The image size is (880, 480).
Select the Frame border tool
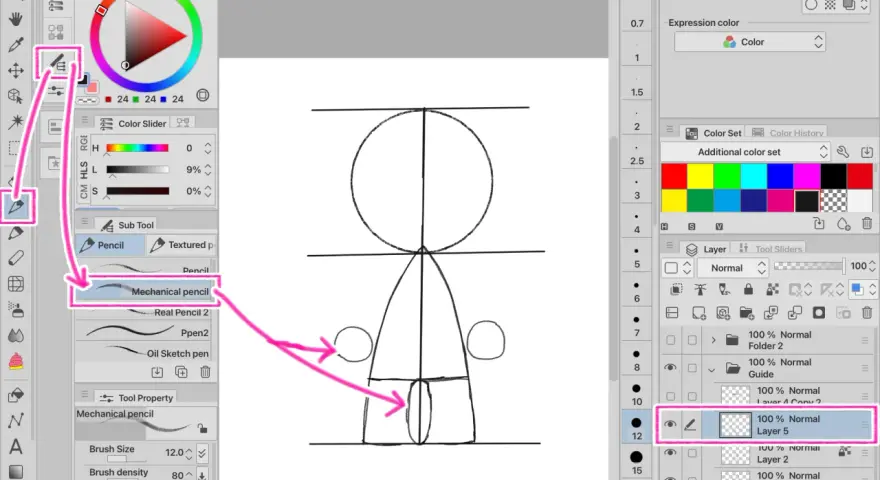pyautogui.click(x=16, y=284)
